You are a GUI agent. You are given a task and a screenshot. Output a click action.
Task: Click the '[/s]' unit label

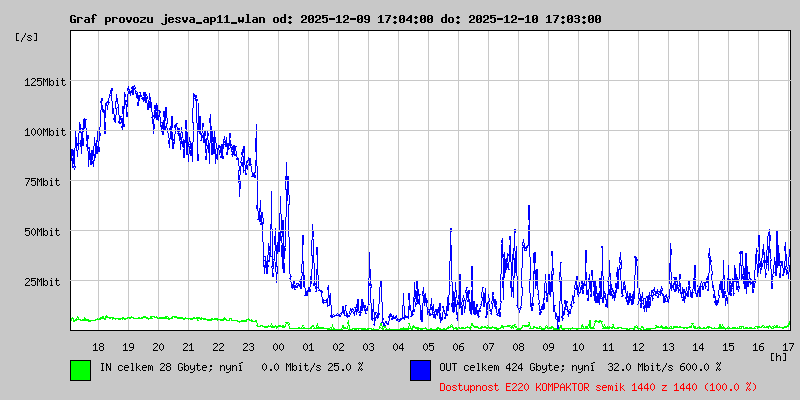click(x=27, y=37)
